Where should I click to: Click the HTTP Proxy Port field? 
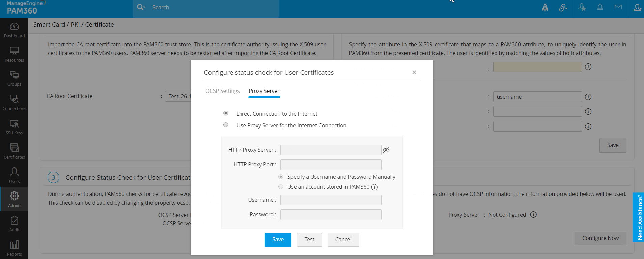coord(331,165)
